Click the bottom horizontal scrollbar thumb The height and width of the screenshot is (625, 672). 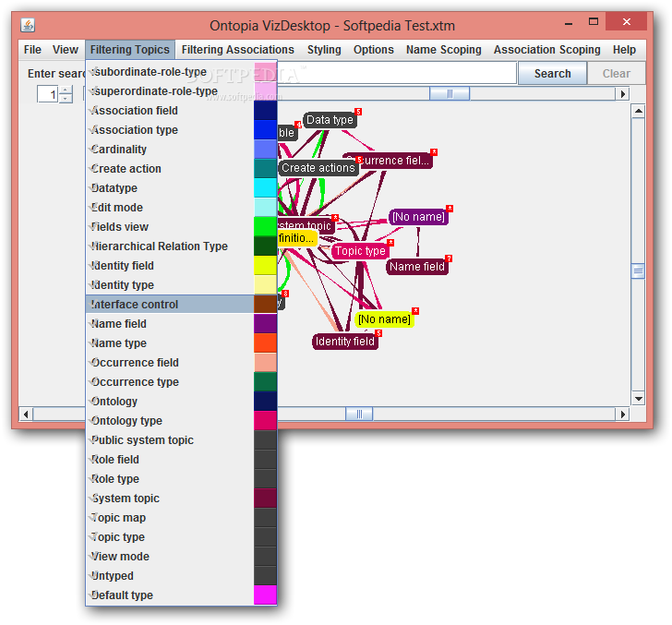359,415
